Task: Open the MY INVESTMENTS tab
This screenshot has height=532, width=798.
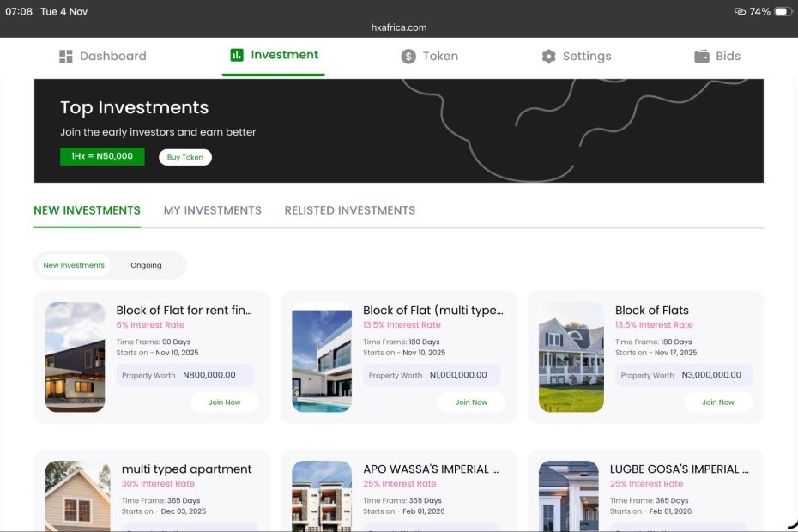Action: (212, 210)
